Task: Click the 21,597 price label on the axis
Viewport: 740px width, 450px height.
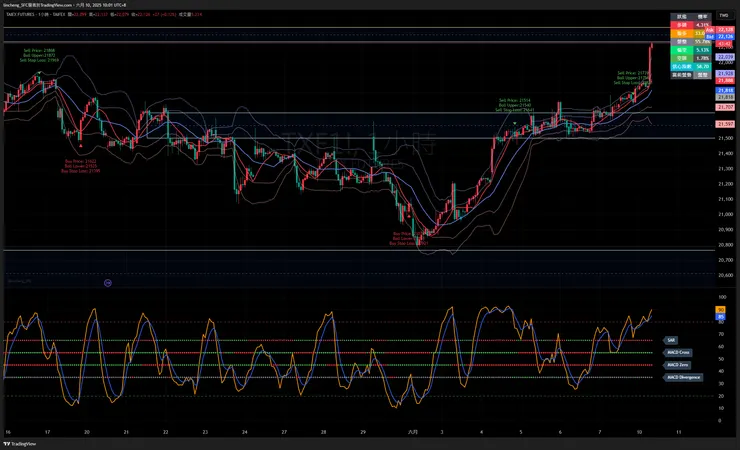Action: click(726, 123)
